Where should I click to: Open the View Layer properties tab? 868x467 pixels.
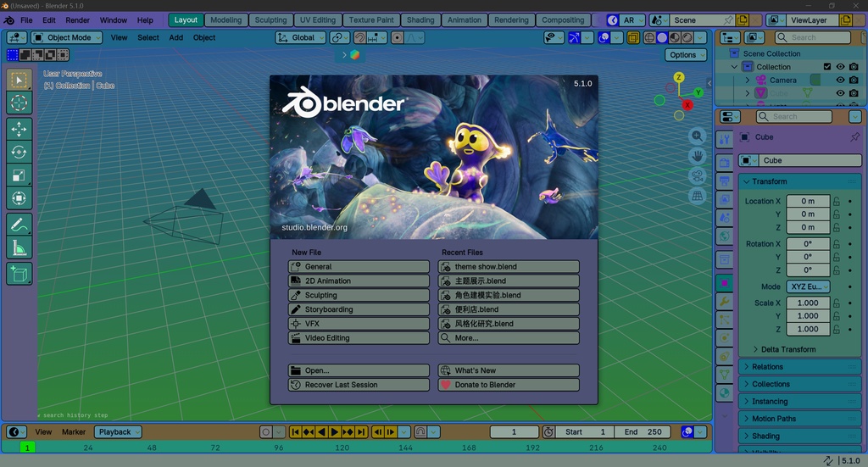pyautogui.click(x=725, y=199)
